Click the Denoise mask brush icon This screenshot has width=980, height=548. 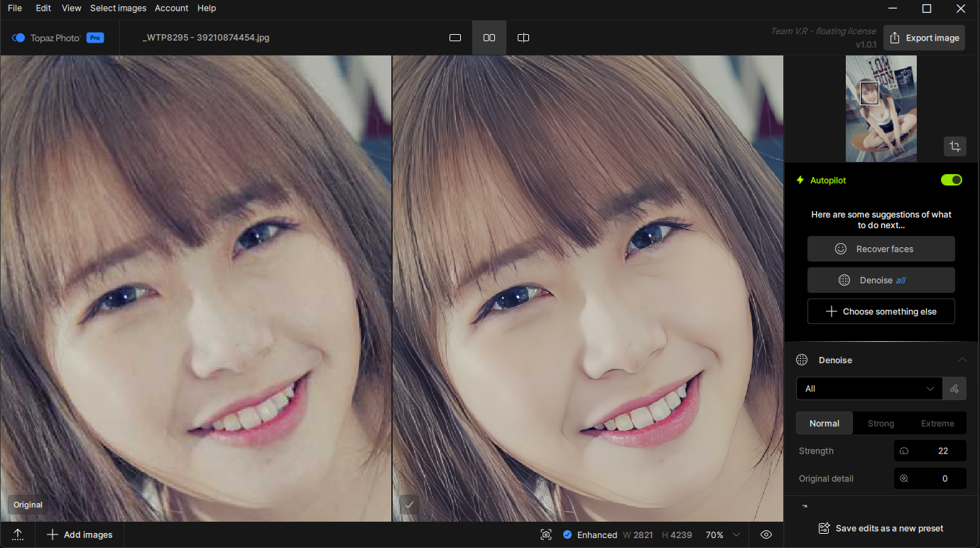click(954, 389)
